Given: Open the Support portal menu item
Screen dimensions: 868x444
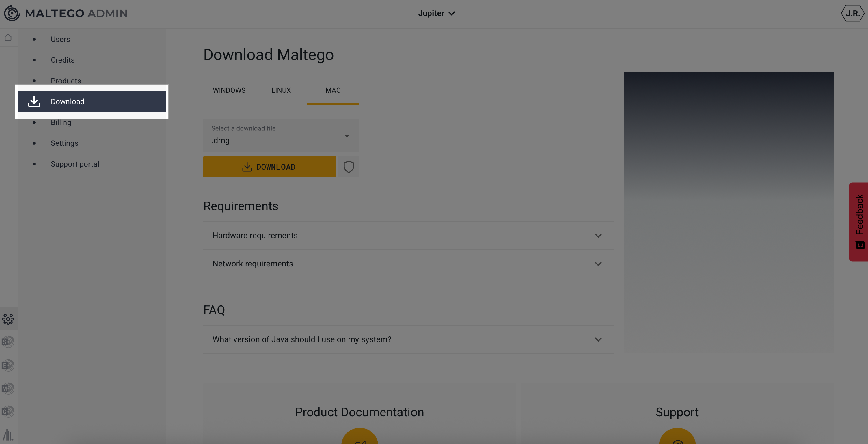Looking at the screenshot, I should 75,164.
